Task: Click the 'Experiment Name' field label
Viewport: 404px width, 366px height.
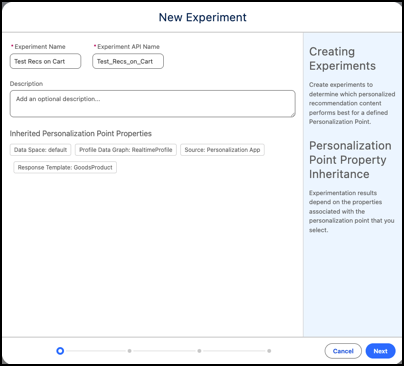Action: coord(40,47)
